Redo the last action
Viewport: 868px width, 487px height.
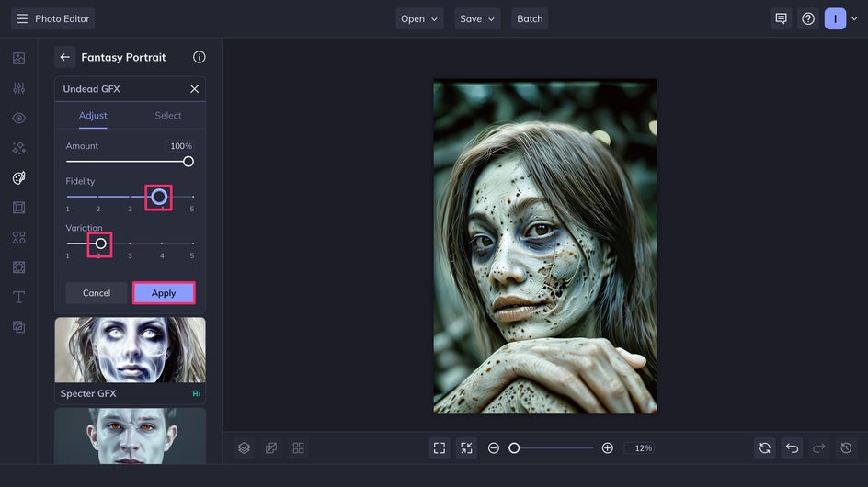(819, 447)
